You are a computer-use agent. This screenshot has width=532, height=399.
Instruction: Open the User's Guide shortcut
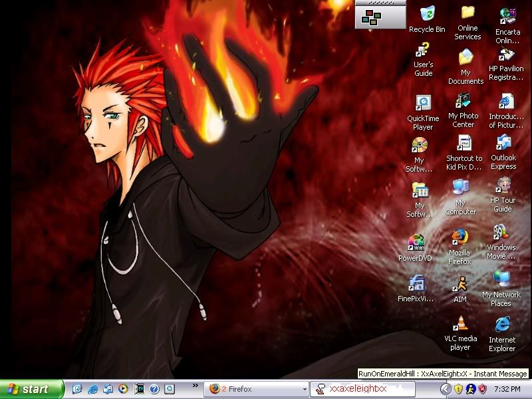pos(423,59)
